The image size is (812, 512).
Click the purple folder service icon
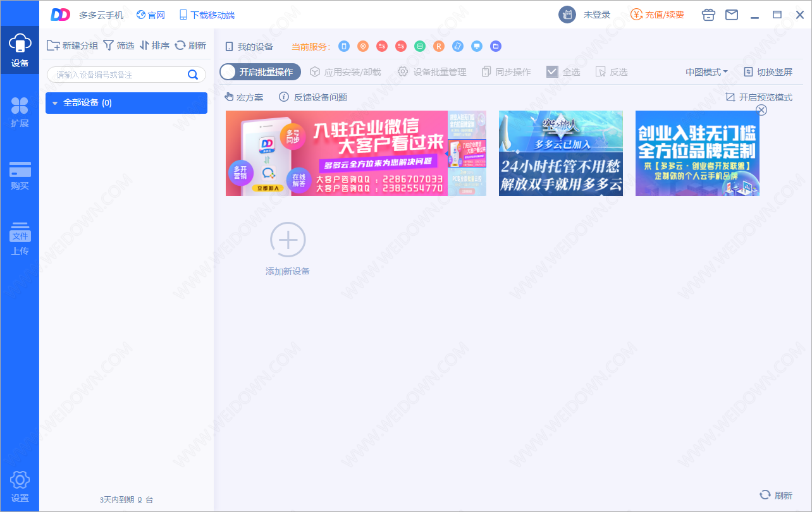[x=496, y=46]
